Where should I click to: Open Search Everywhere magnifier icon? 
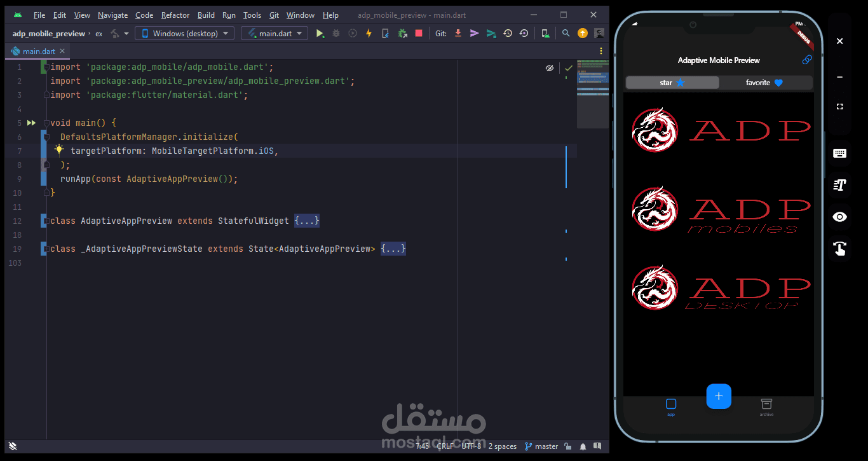(566, 33)
